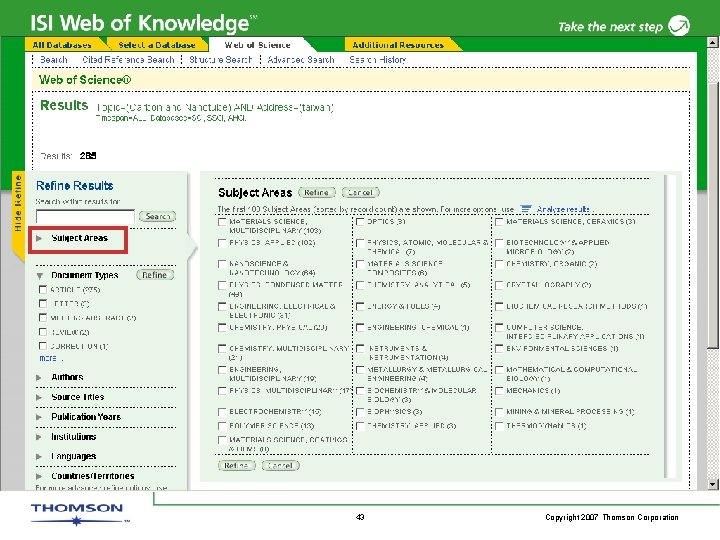Focus the search within results field
This screenshot has width=720, height=540.
pos(85,216)
